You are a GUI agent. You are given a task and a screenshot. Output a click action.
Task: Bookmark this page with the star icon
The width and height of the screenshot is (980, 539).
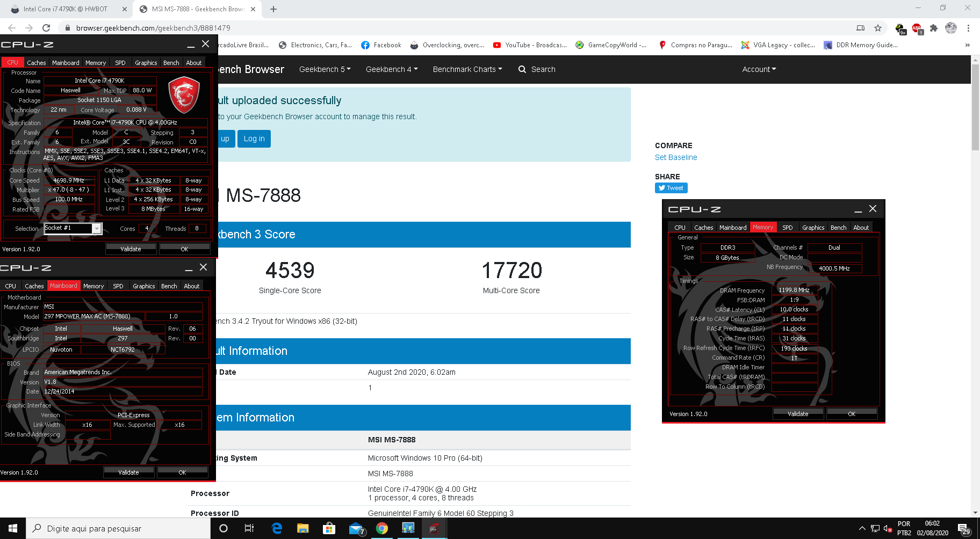pos(878,28)
